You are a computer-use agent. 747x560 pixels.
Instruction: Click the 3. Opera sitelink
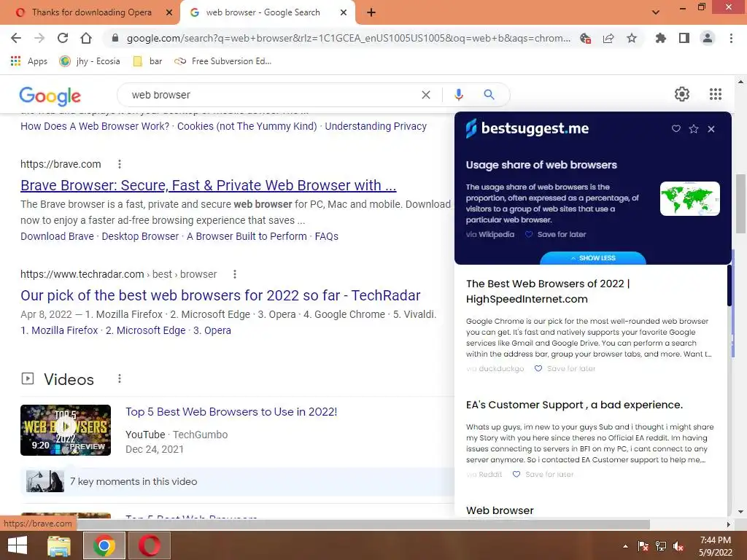coord(212,330)
